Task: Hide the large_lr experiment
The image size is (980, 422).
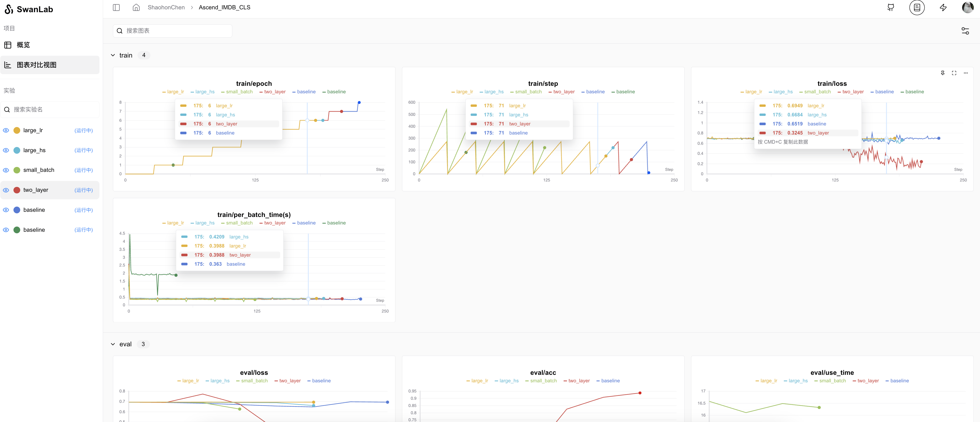Action: tap(6, 130)
